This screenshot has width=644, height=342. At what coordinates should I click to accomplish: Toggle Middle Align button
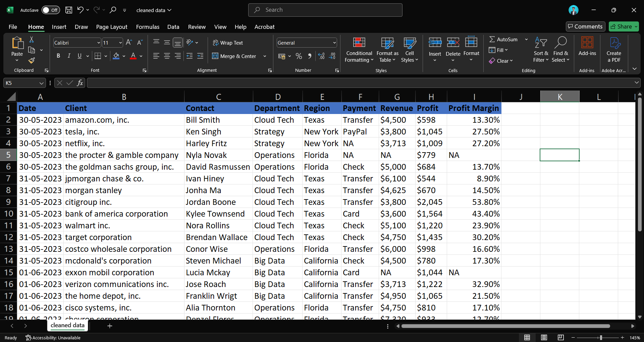167,42
